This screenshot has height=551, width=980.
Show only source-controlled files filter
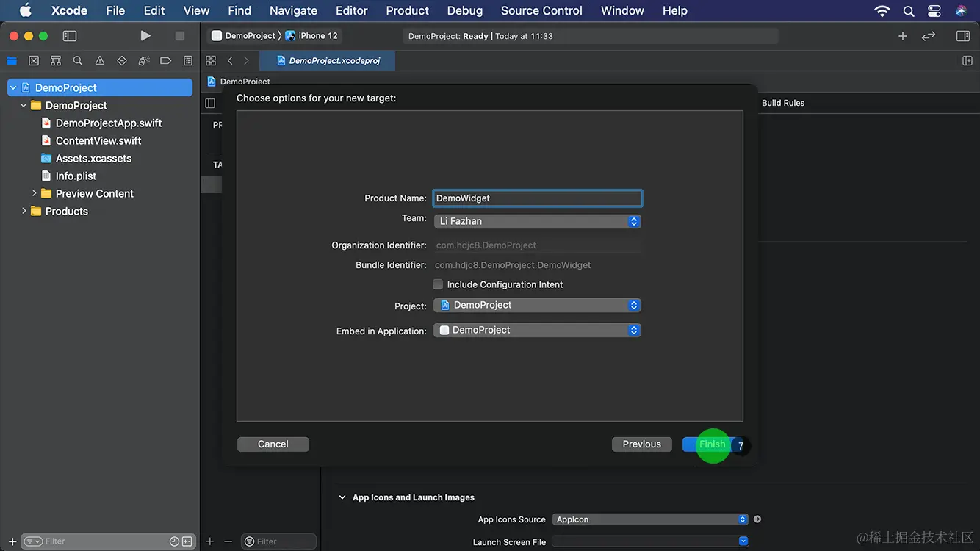point(187,541)
